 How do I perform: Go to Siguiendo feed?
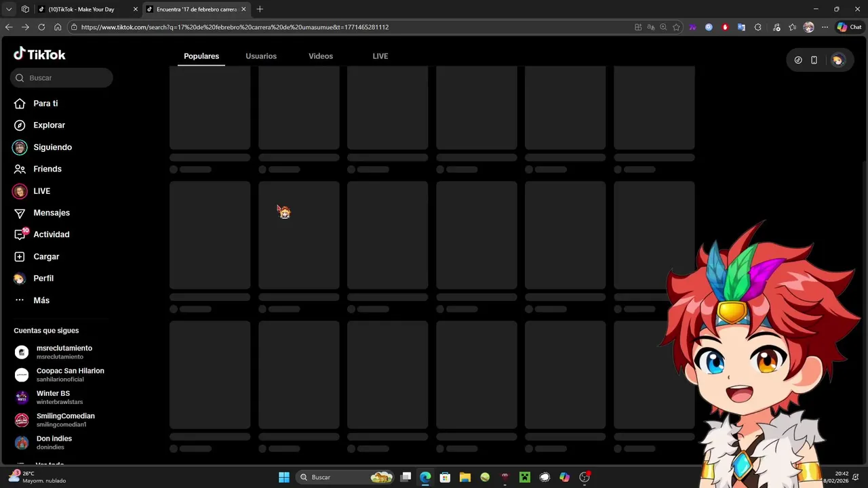click(42, 147)
